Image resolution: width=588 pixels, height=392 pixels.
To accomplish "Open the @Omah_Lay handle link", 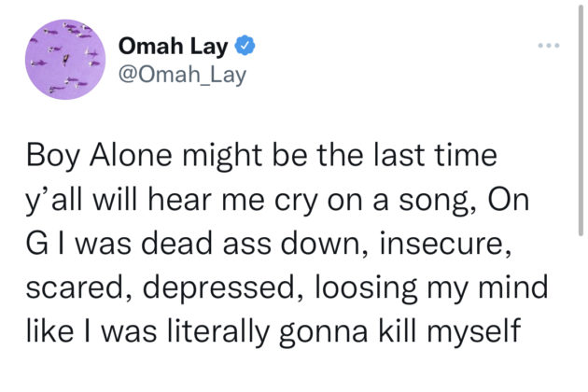I will (182, 75).
